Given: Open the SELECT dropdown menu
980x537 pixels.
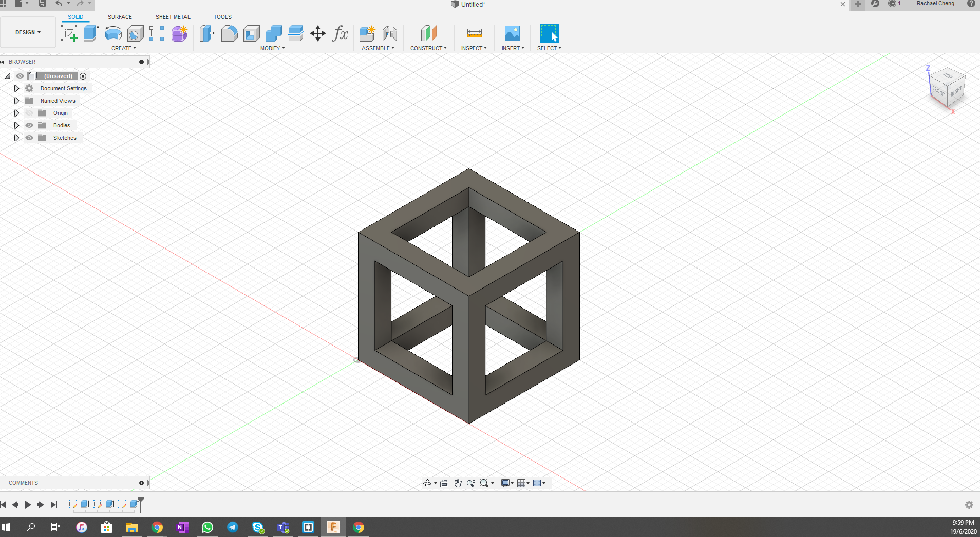Looking at the screenshot, I should (x=549, y=48).
